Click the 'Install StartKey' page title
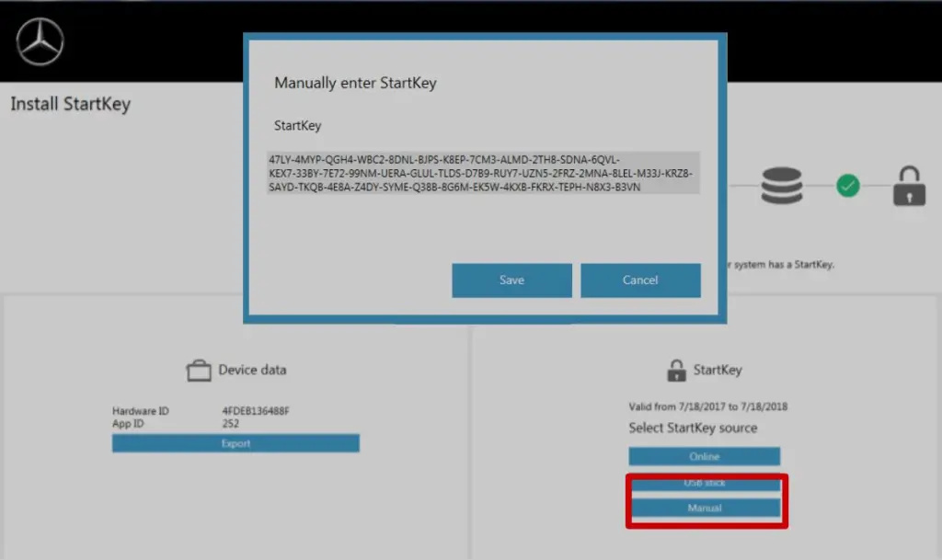This screenshot has height=560, width=942. [70, 104]
